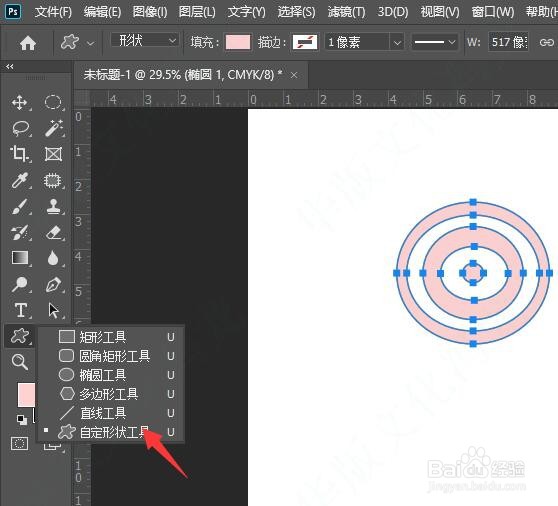
Task: Select the Magic Wand tool
Action: [x=53, y=128]
